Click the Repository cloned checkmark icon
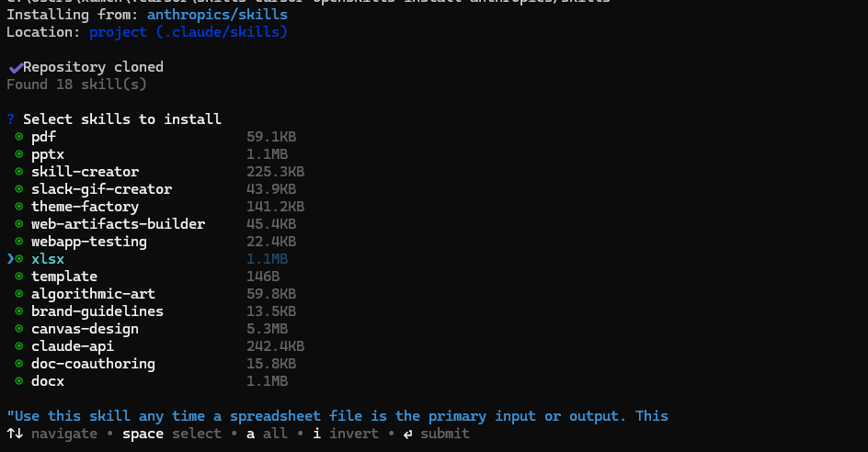868x452 pixels. 15,67
